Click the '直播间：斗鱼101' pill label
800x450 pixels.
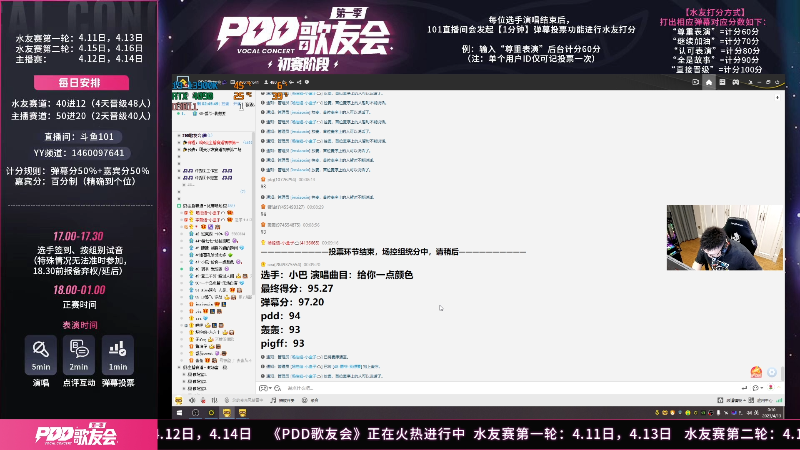79,137
